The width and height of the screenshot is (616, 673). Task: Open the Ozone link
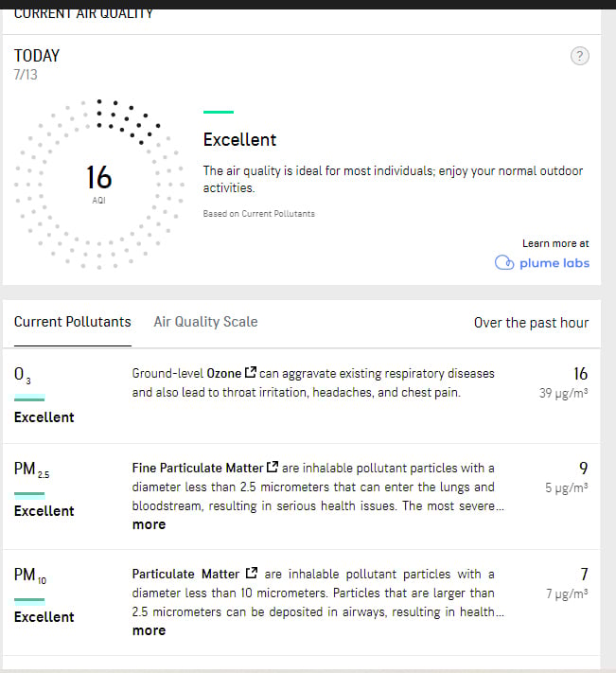tap(224, 373)
